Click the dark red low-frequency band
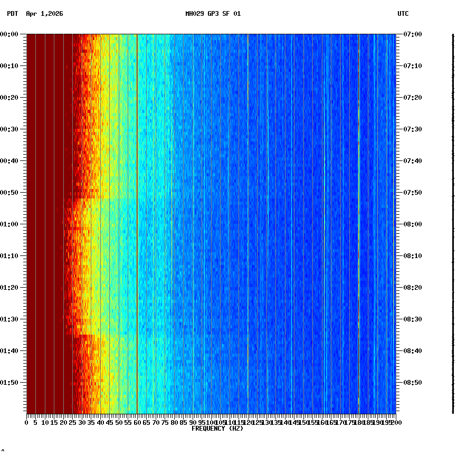Image resolution: width=476 pixels, height=456 pixels. pos(47,211)
